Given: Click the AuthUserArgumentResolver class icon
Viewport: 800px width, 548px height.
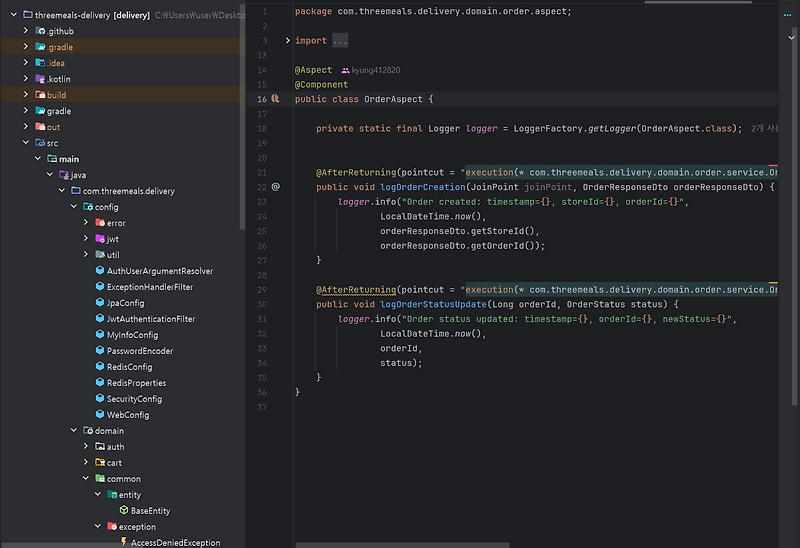Looking at the screenshot, I should click(x=99, y=271).
